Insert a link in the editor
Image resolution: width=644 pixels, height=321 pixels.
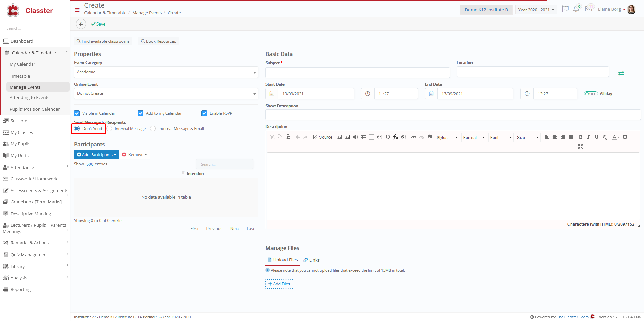point(413,137)
